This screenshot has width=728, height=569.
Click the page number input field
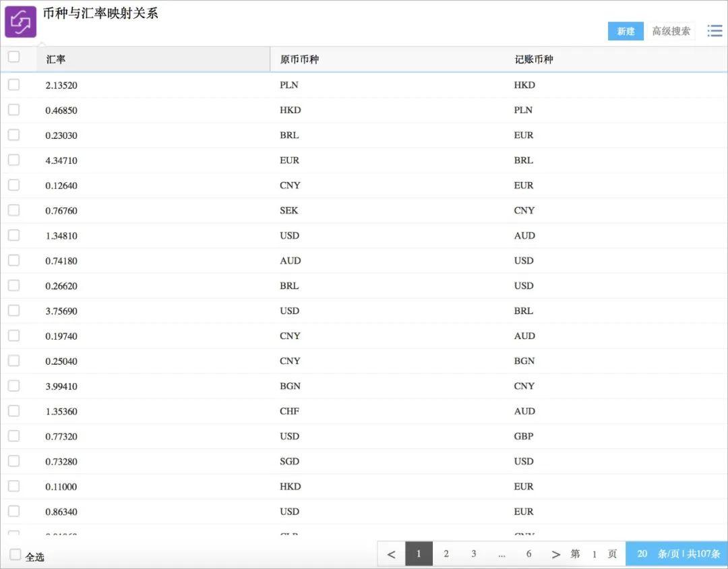594,555
